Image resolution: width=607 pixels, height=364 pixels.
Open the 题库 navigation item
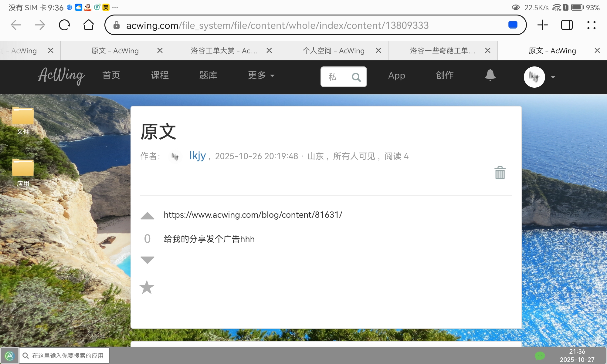point(208,75)
